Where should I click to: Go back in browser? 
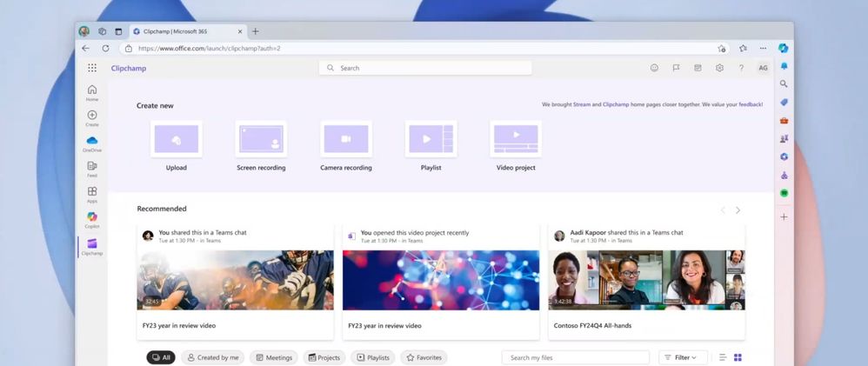tap(85, 48)
